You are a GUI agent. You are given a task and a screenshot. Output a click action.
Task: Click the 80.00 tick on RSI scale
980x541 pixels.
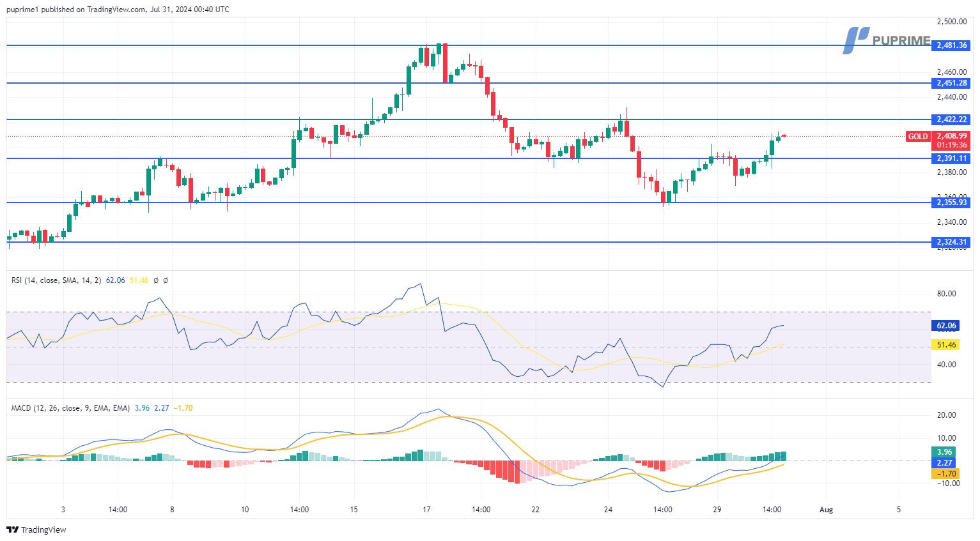point(946,294)
